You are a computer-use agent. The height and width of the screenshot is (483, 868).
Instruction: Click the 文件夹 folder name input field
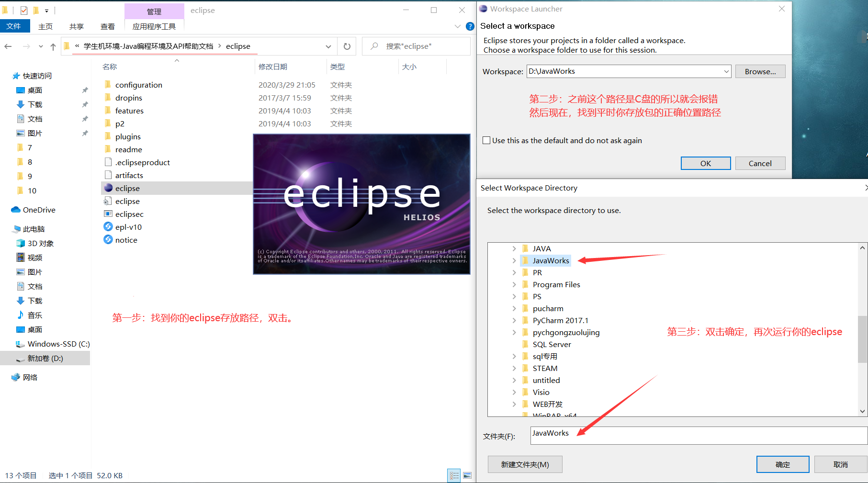(699, 436)
